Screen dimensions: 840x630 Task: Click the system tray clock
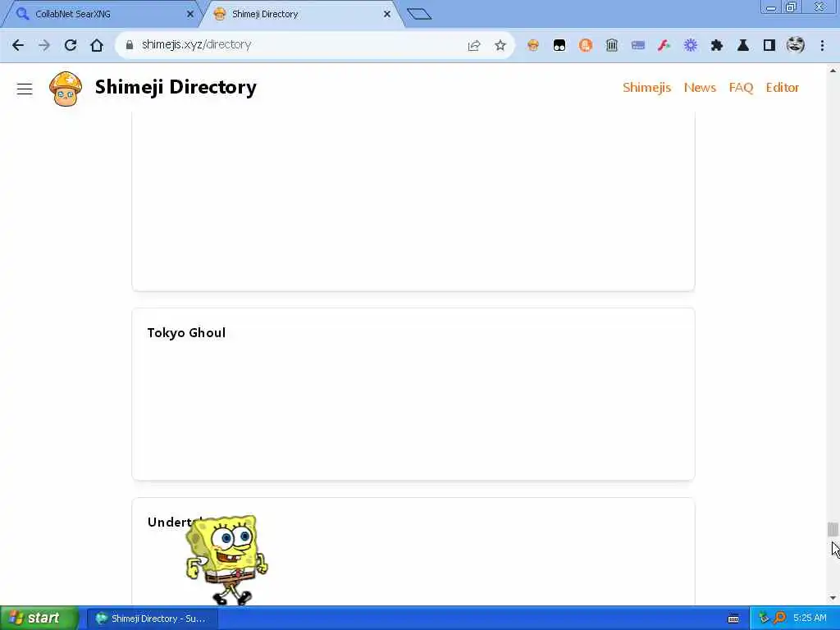click(810, 619)
